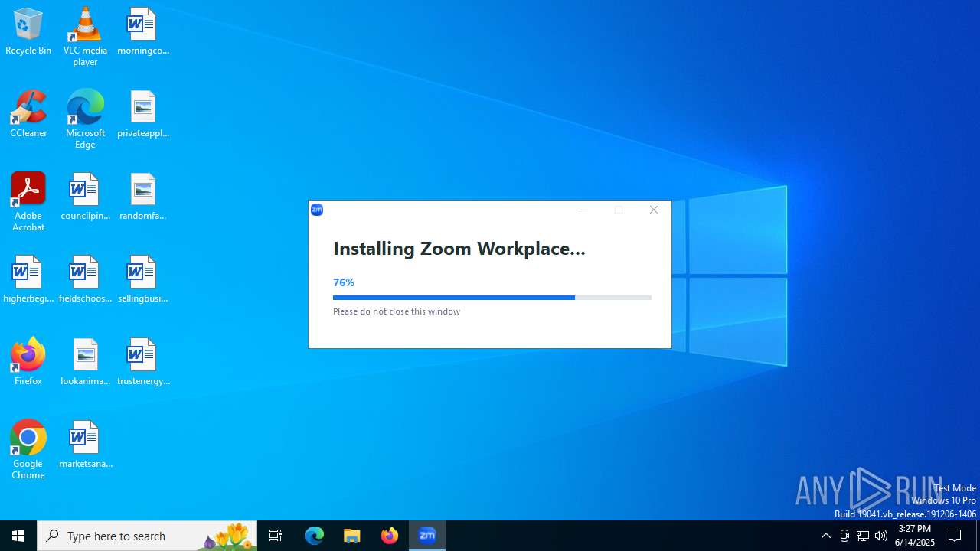Open the randomfa... image file
The image size is (980, 551).
[x=143, y=197]
